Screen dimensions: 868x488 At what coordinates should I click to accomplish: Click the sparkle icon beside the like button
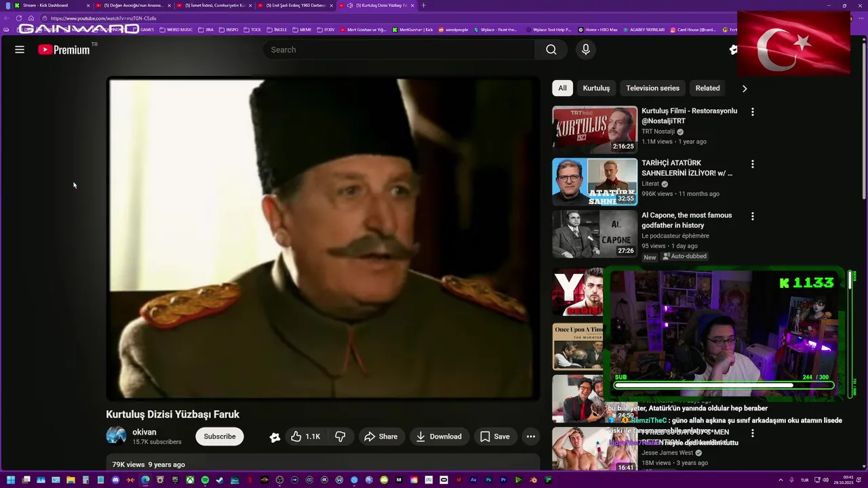275,437
